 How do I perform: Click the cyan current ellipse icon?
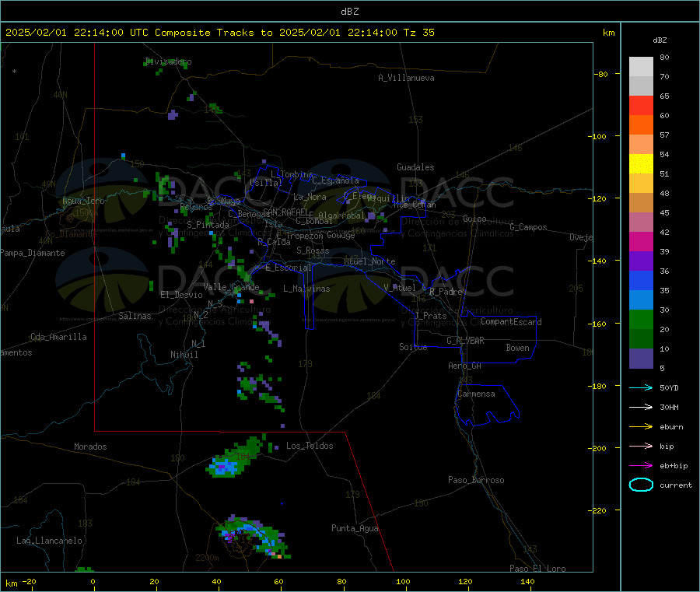[x=641, y=485]
